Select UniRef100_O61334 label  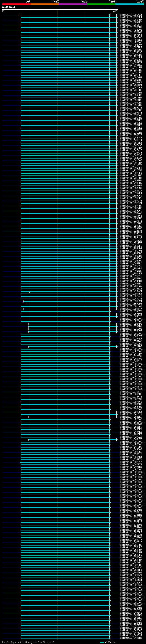131,535
